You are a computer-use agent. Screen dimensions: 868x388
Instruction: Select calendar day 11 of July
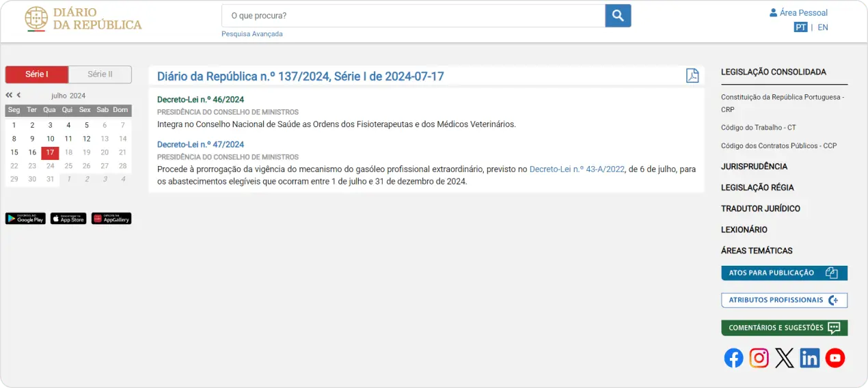click(68, 139)
